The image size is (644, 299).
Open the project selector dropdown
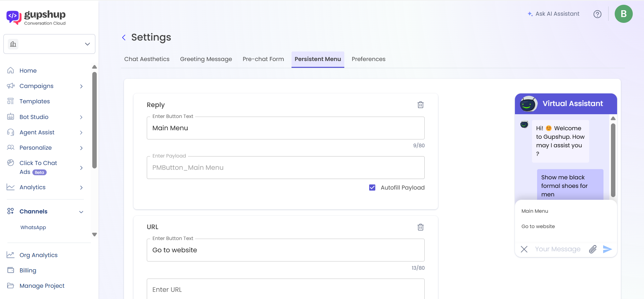click(x=49, y=44)
